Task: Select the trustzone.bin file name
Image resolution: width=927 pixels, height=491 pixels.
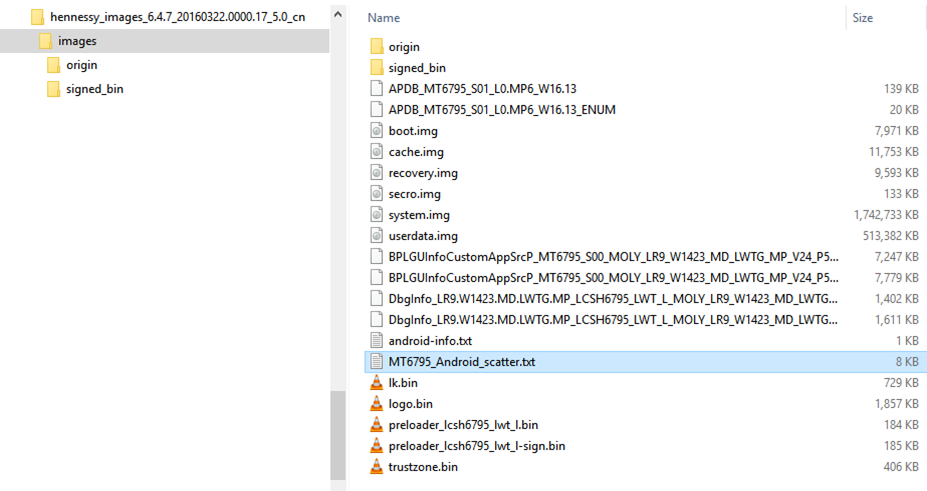Action: 423,467
